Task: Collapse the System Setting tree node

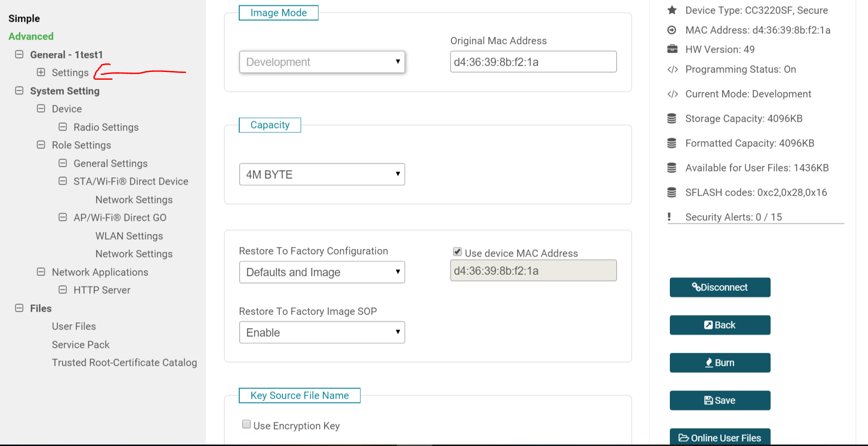Action: (x=19, y=91)
